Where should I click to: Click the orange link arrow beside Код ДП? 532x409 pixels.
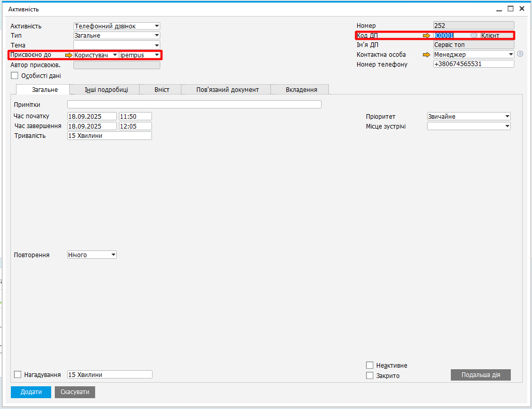(x=427, y=36)
